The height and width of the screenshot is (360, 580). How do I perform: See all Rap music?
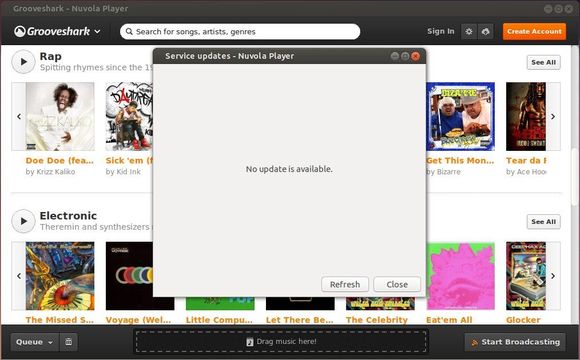543,63
